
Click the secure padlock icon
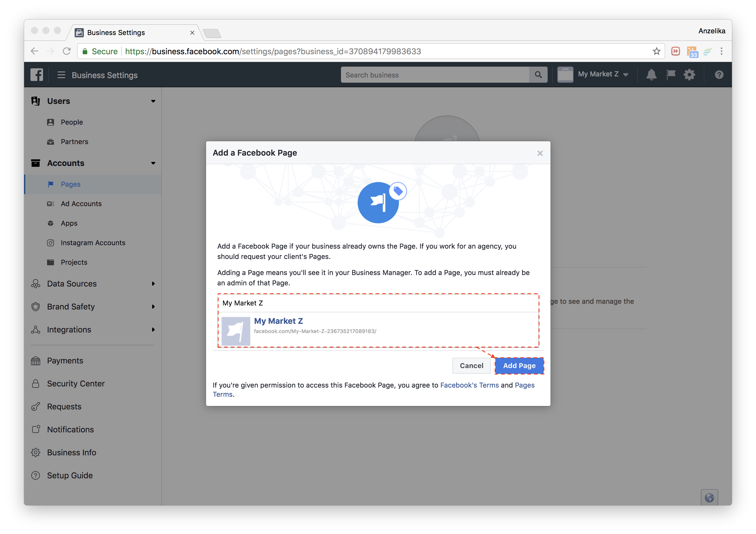85,51
